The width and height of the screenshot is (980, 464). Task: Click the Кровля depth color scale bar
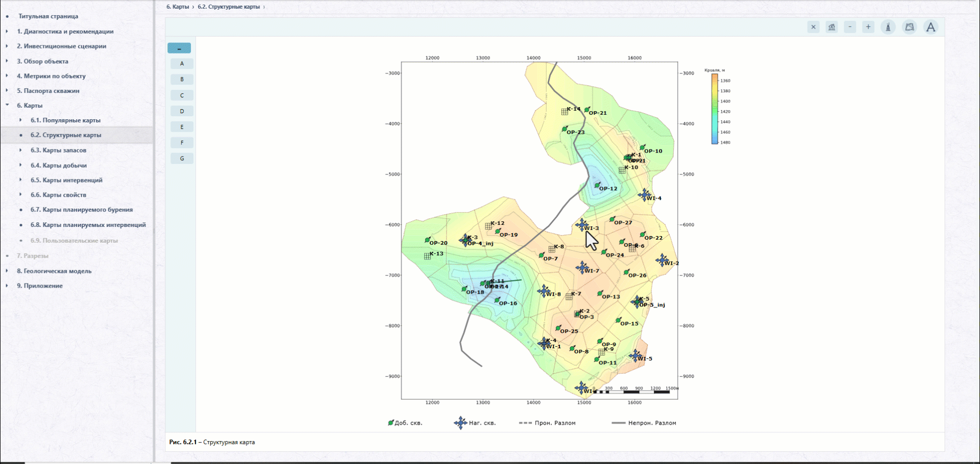tap(715, 109)
